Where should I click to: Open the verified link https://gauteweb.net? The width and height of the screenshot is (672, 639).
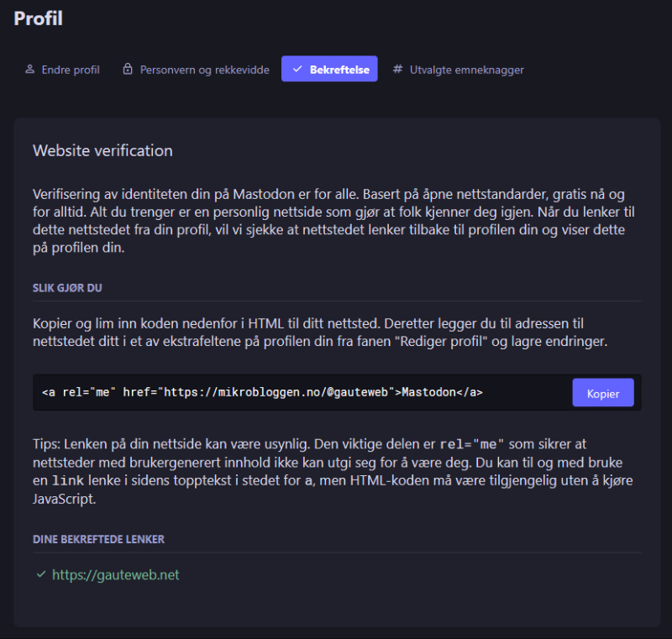pyautogui.click(x=116, y=575)
